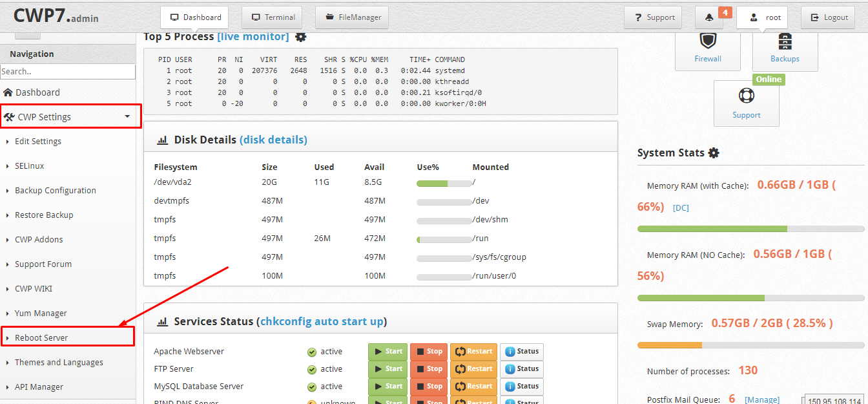The image size is (868, 404).
Task: Open the Support lifebuoy icon
Action: point(747,96)
